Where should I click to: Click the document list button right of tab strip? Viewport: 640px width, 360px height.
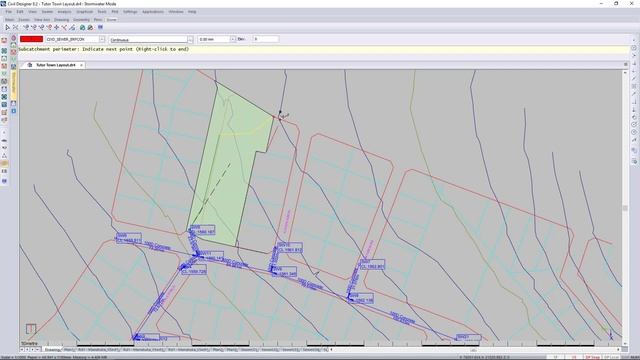(625, 64)
